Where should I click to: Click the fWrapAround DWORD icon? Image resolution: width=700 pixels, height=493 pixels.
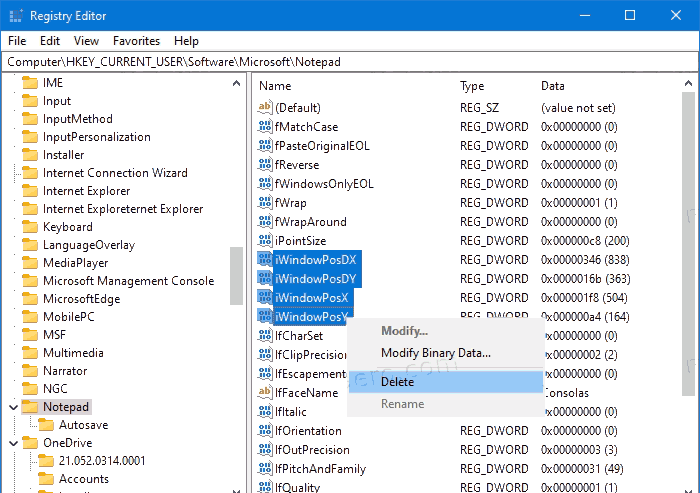tap(264, 221)
